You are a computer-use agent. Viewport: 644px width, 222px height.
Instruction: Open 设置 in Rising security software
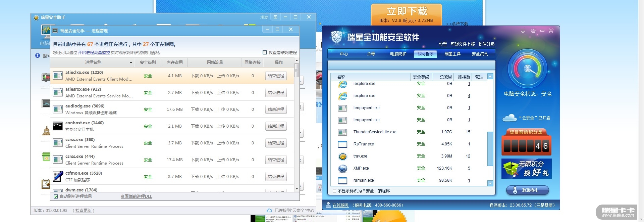point(443,44)
